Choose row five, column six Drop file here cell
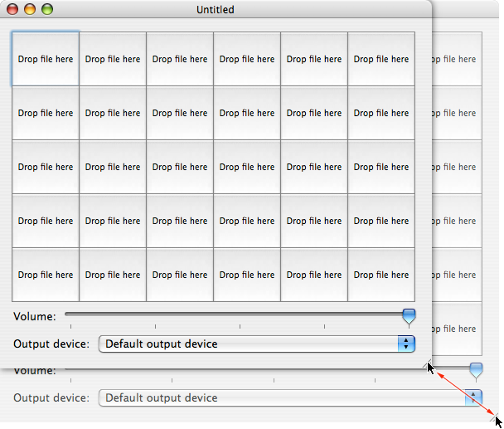The image size is (504, 429). 381,275
